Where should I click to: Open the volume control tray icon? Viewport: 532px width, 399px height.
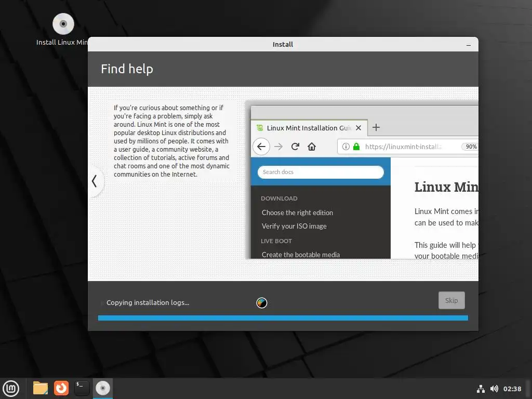coord(494,389)
